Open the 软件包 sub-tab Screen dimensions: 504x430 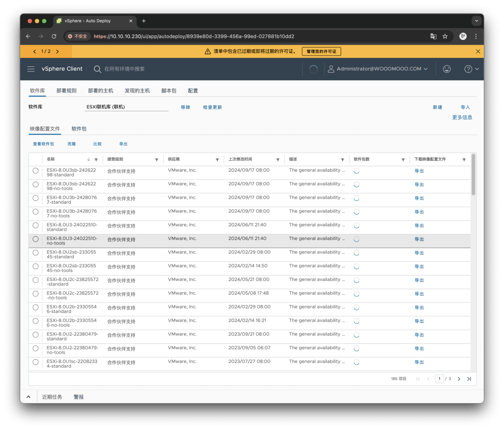click(x=79, y=129)
